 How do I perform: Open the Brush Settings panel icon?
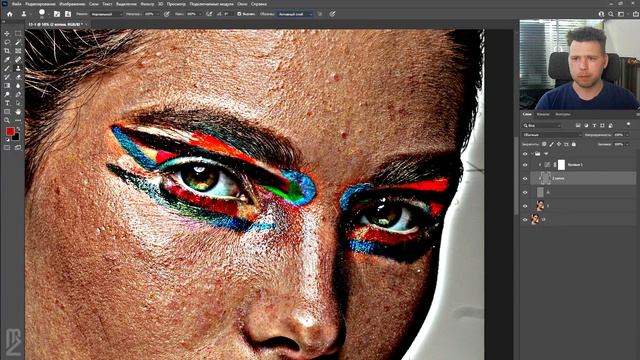(57, 14)
